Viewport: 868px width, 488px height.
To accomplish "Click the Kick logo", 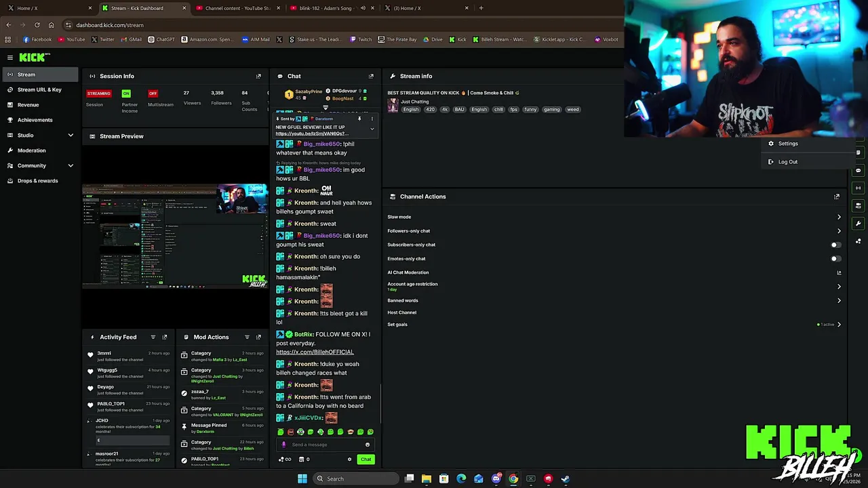I will pos(33,58).
